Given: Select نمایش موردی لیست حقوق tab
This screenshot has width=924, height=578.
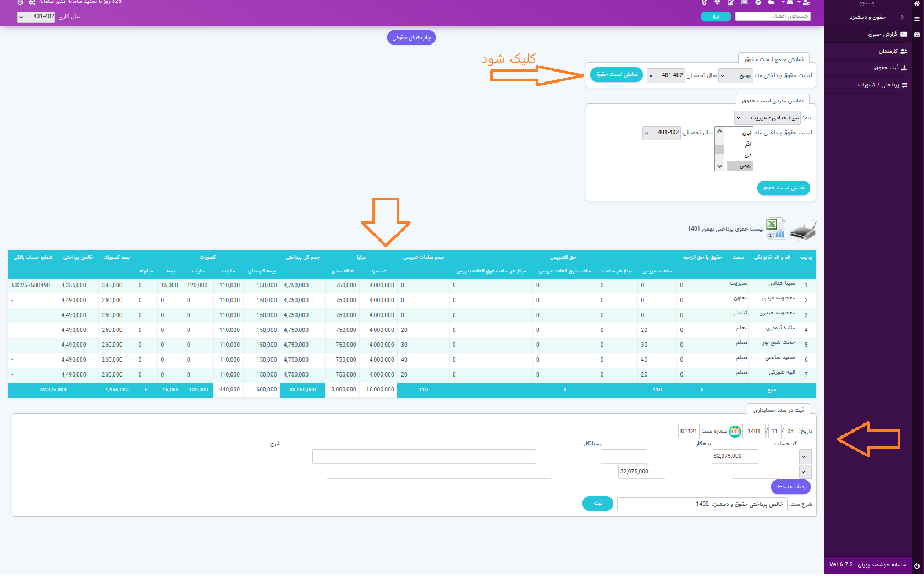Looking at the screenshot, I should coord(772,100).
